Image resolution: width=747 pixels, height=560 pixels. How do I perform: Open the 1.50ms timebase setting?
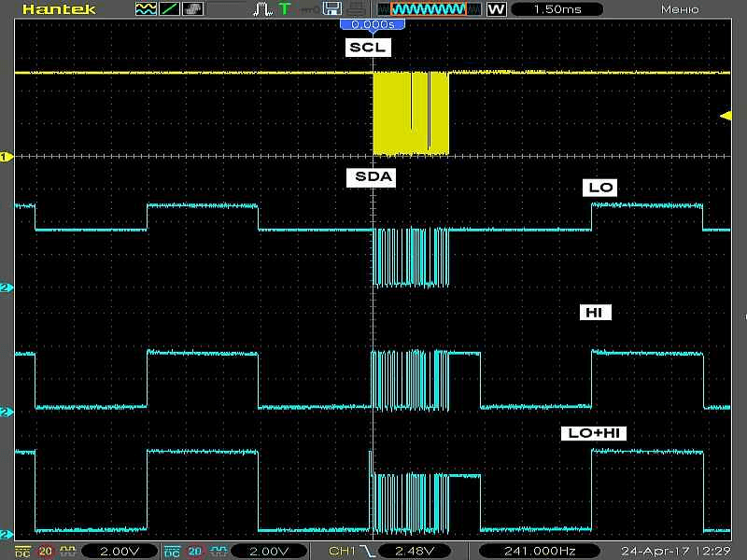[x=557, y=9]
